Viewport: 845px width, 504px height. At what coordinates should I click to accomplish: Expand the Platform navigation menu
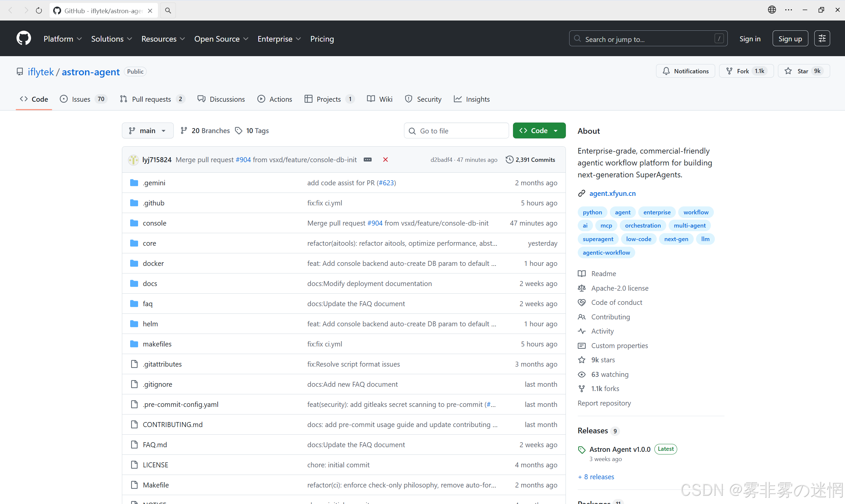pyautogui.click(x=62, y=39)
